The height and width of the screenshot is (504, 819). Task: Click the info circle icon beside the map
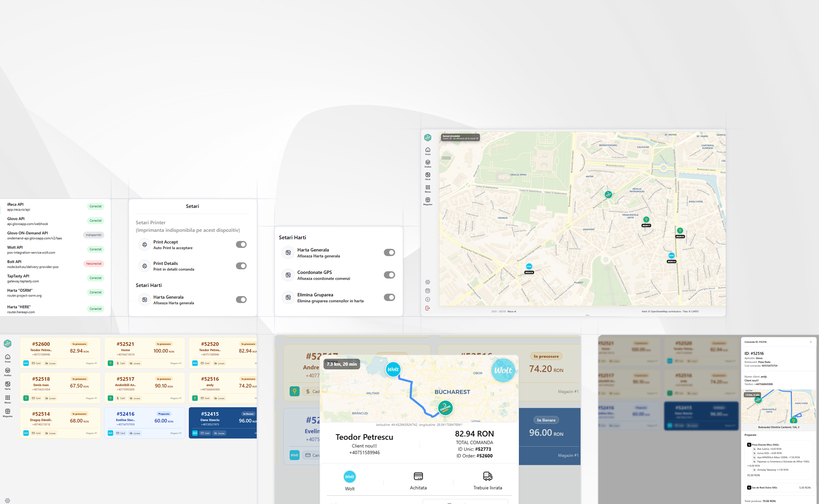[428, 299]
